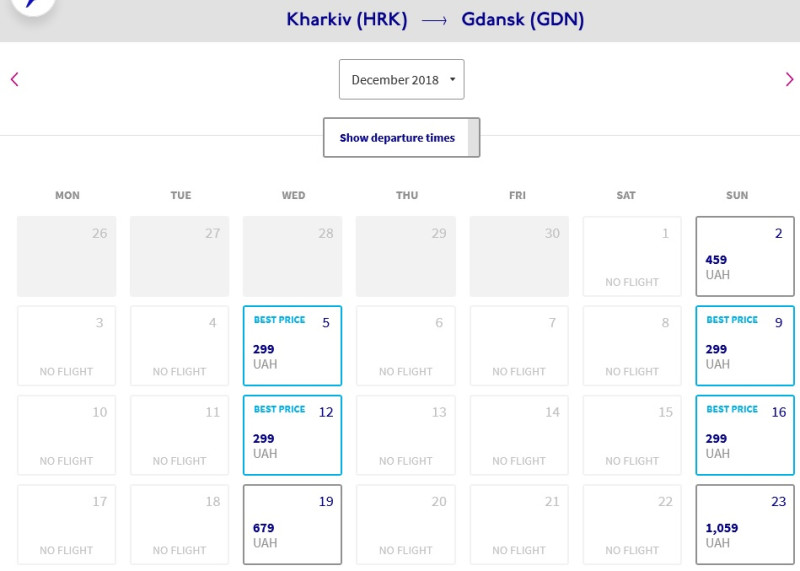Image resolution: width=800 pixels, height=571 pixels.
Task: Select best price flight on December 5
Action: tap(292, 345)
